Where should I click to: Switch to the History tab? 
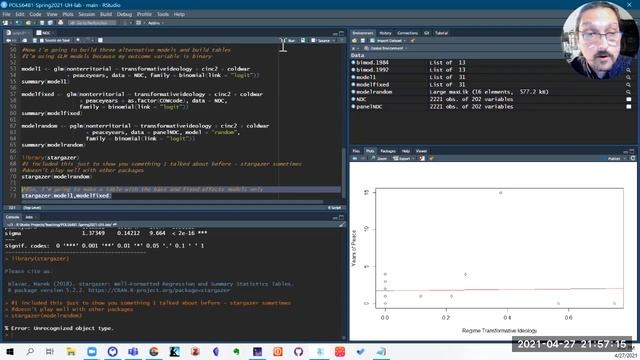click(x=385, y=33)
